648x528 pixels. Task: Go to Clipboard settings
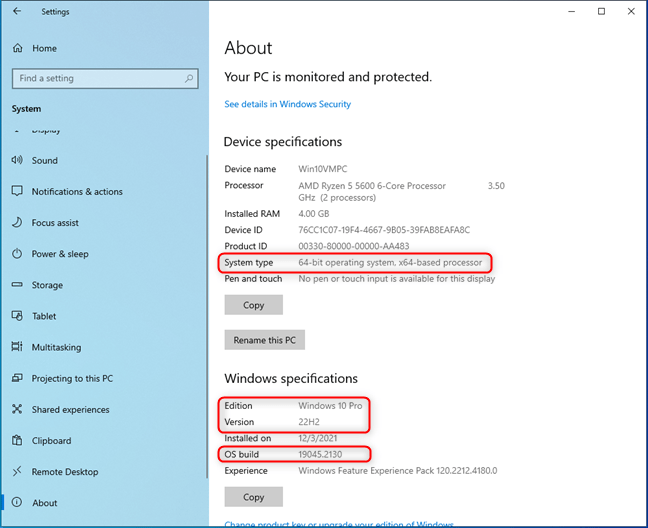52,441
